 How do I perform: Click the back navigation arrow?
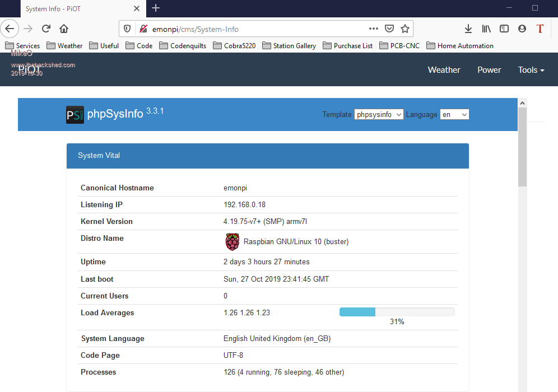(10, 29)
